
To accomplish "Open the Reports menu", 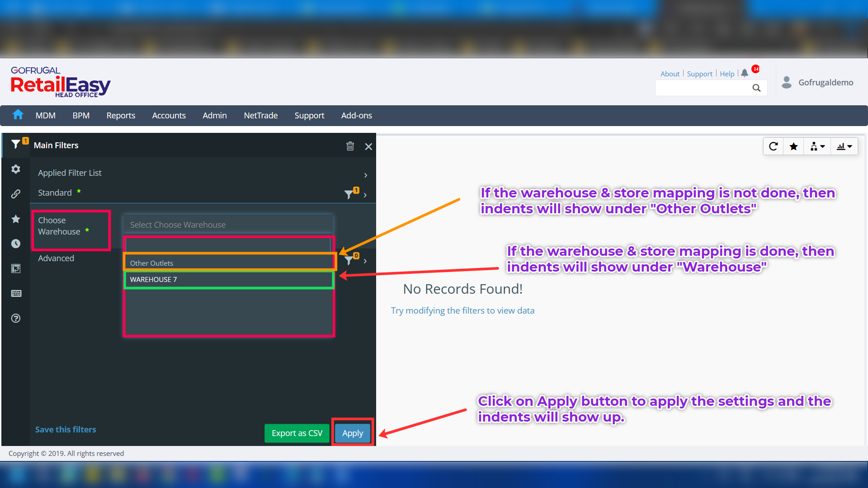I will [x=121, y=115].
